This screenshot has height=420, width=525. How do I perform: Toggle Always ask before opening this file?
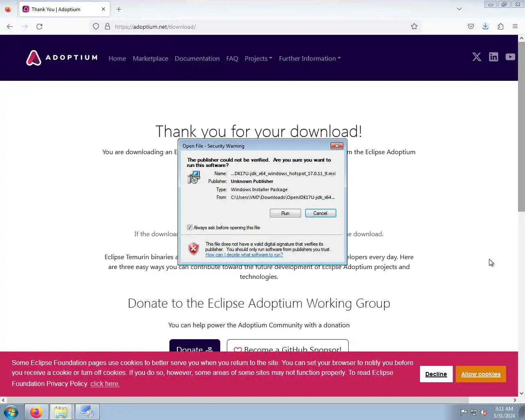189,228
